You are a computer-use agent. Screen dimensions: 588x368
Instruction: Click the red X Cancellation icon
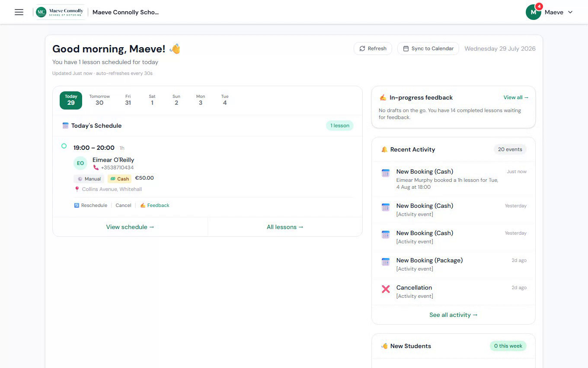click(x=386, y=289)
